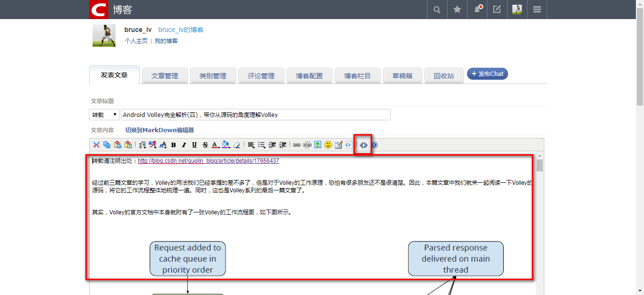The width and height of the screenshot is (644, 295).
Task: Open the hamburger menu in header
Action: click(537, 10)
